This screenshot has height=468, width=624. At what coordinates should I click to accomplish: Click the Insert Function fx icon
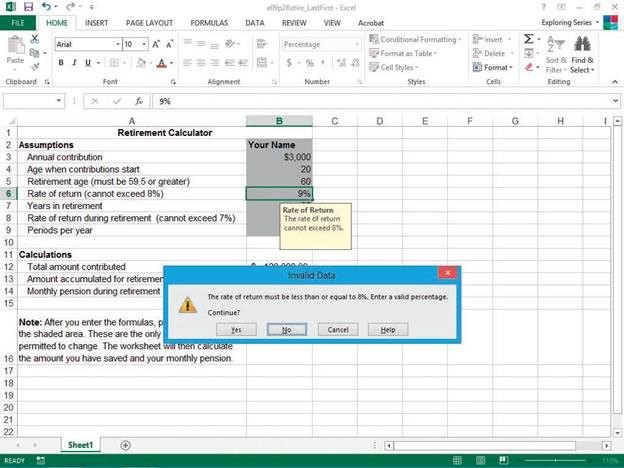[x=139, y=101]
